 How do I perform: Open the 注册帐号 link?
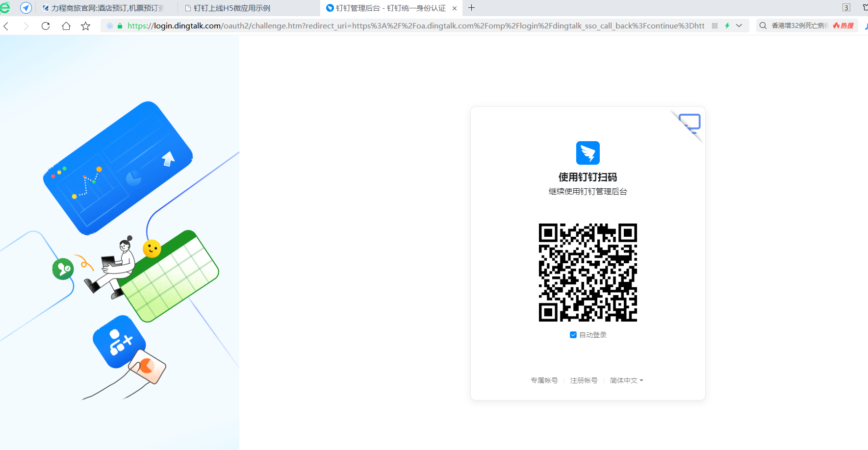[584, 380]
